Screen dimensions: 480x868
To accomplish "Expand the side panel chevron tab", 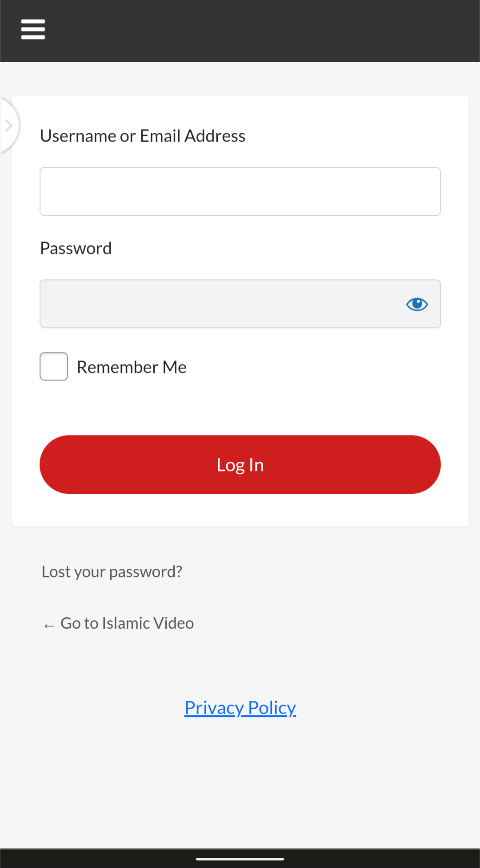I will coord(8,126).
